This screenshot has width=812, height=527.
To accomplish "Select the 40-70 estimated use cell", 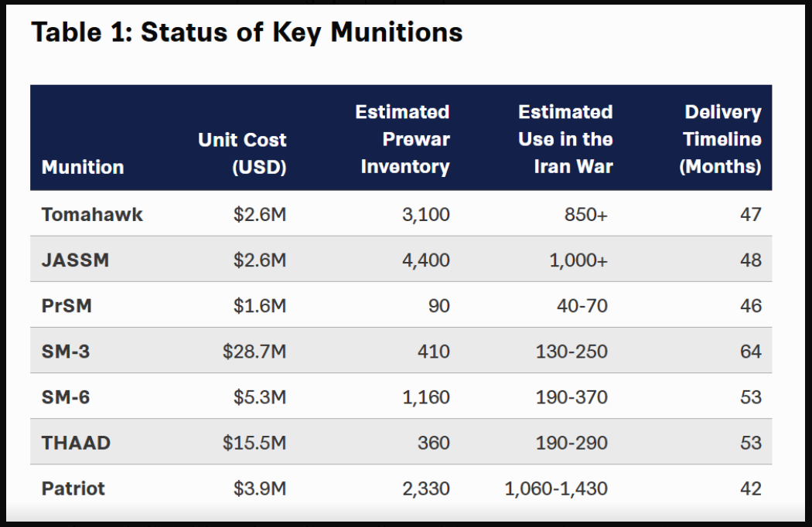I will 582,305.
